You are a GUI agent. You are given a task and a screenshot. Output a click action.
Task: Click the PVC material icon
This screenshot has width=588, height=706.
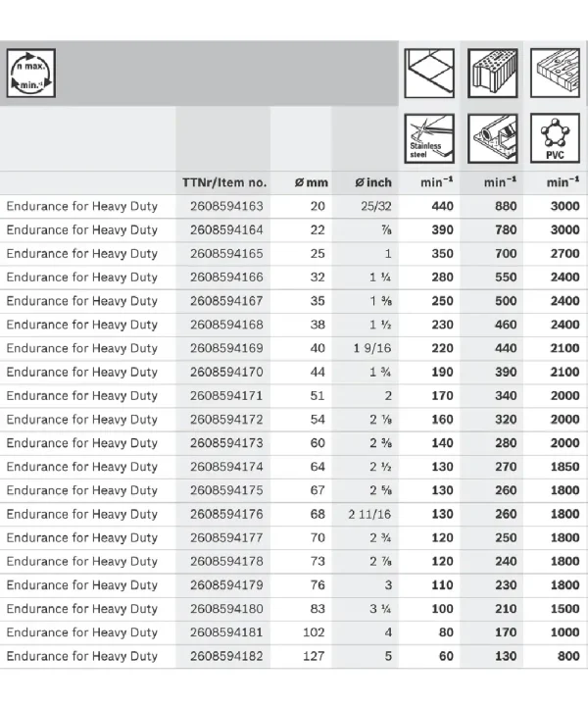coord(555,138)
